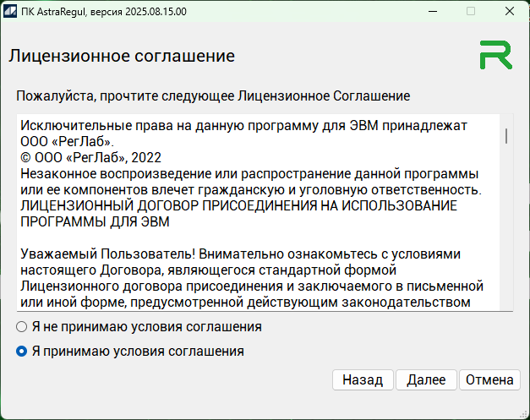This screenshot has width=530, height=420.
Task: Click the "Лицензионное соглашение" heading
Action: [121, 57]
